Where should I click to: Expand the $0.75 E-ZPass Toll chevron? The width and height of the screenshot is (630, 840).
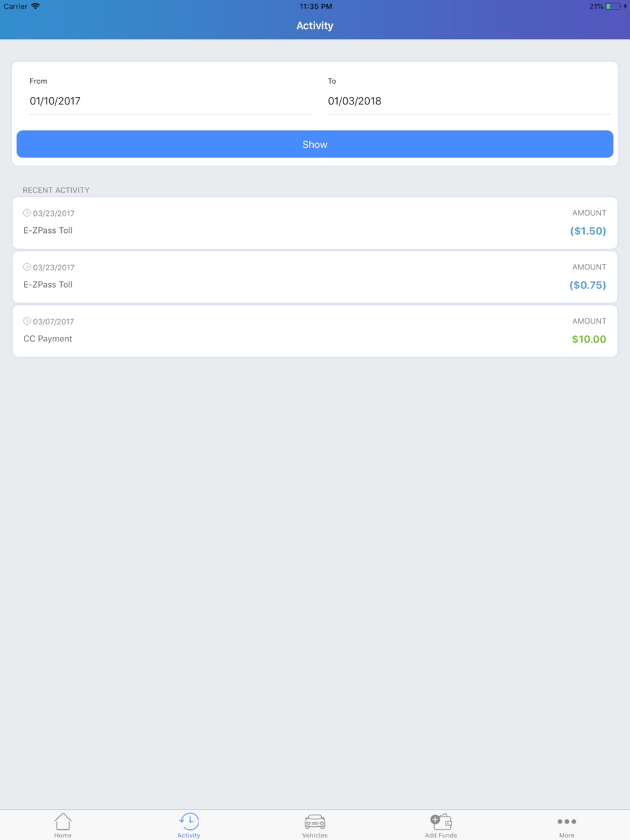tap(27, 267)
